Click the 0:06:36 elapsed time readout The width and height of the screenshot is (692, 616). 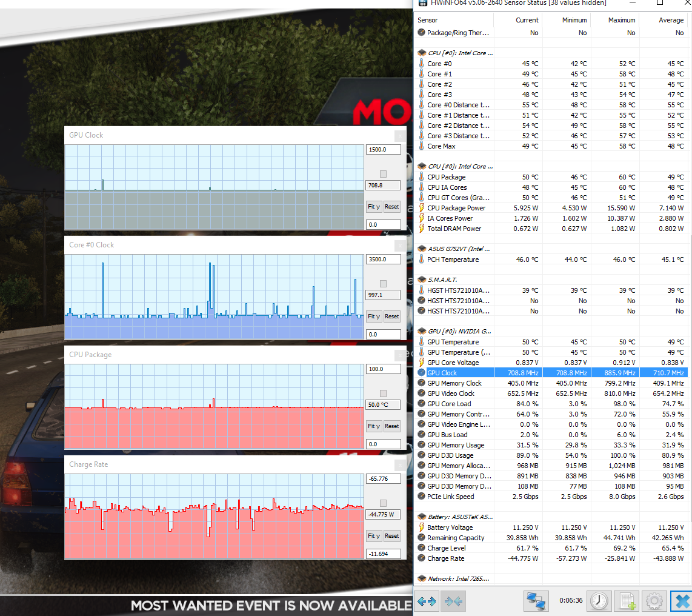pyautogui.click(x=571, y=601)
